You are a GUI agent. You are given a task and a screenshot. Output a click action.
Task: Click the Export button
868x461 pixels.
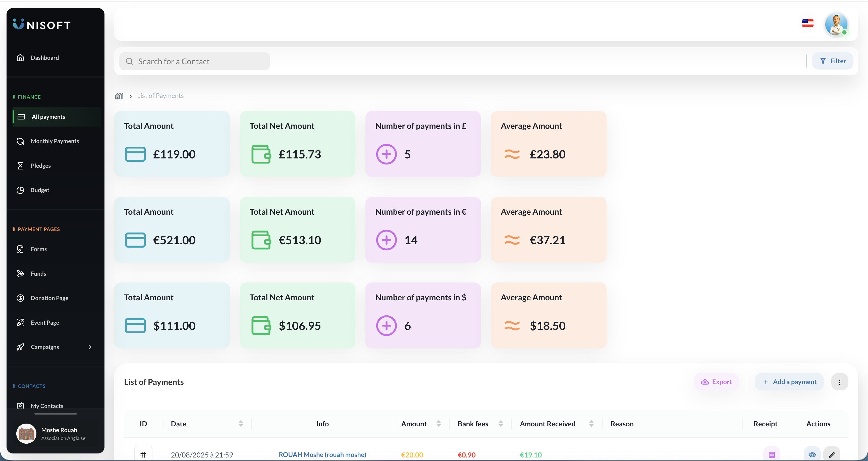[716, 382]
